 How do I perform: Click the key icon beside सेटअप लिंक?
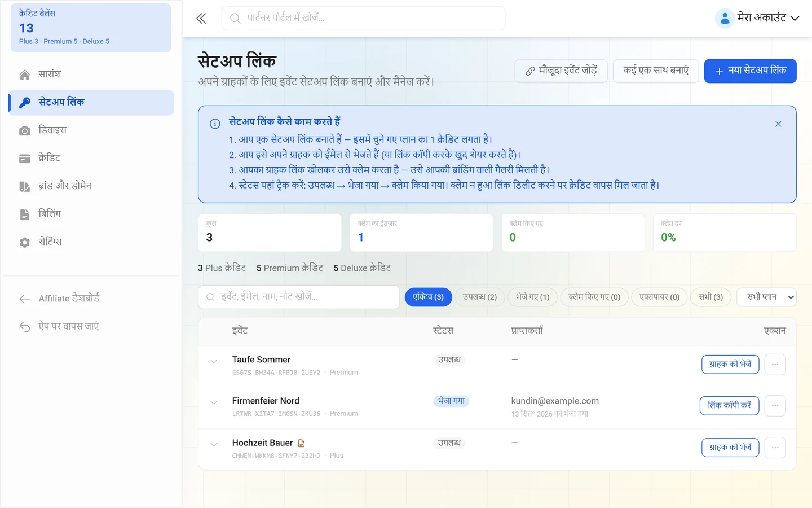pos(25,103)
